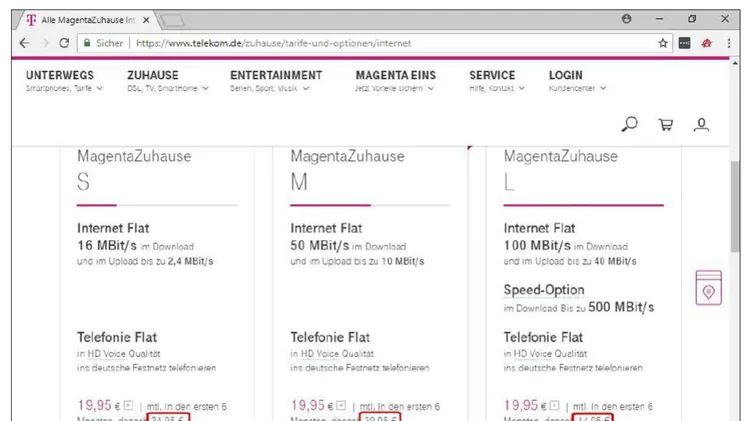Bookmark this page with the star icon

click(663, 43)
